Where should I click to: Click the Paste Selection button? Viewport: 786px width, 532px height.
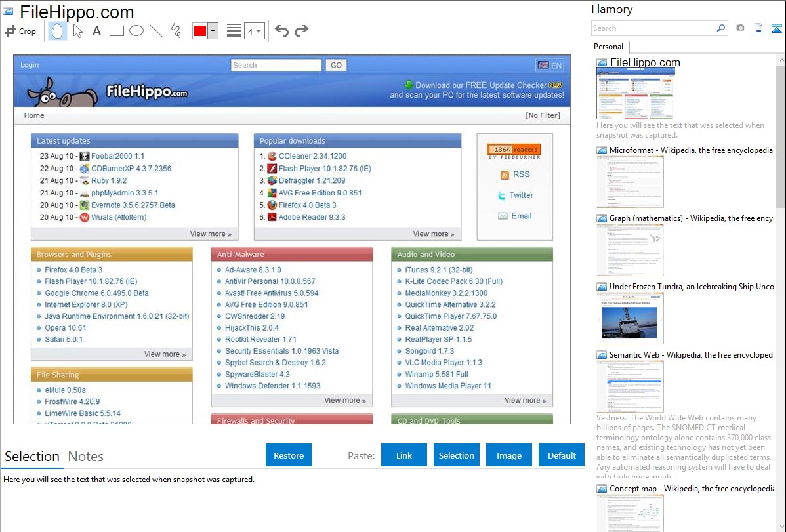tap(457, 455)
